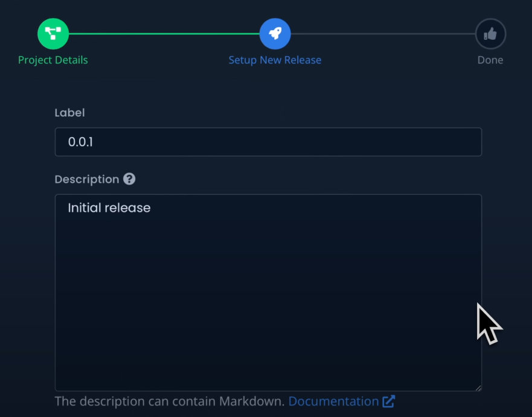Click the Label field heading text

point(69,112)
